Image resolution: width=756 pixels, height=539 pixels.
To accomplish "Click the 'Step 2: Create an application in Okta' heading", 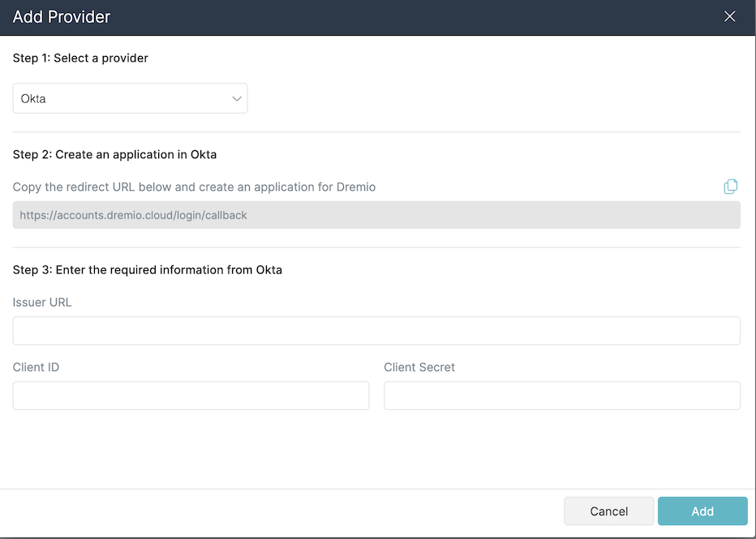I will [x=114, y=154].
